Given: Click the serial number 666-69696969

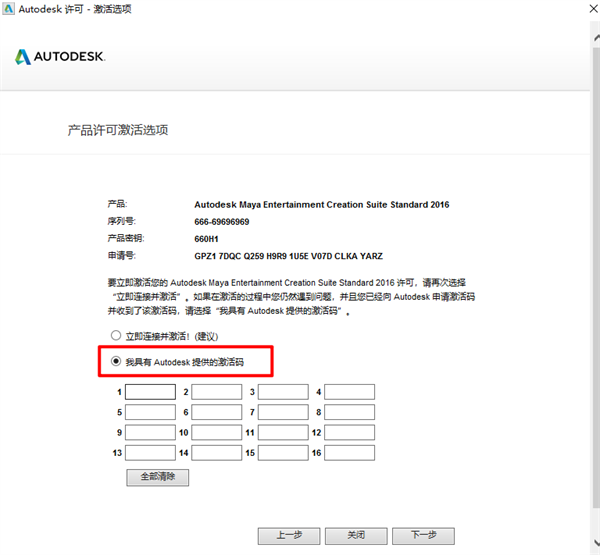Looking at the screenshot, I should coord(222,222).
